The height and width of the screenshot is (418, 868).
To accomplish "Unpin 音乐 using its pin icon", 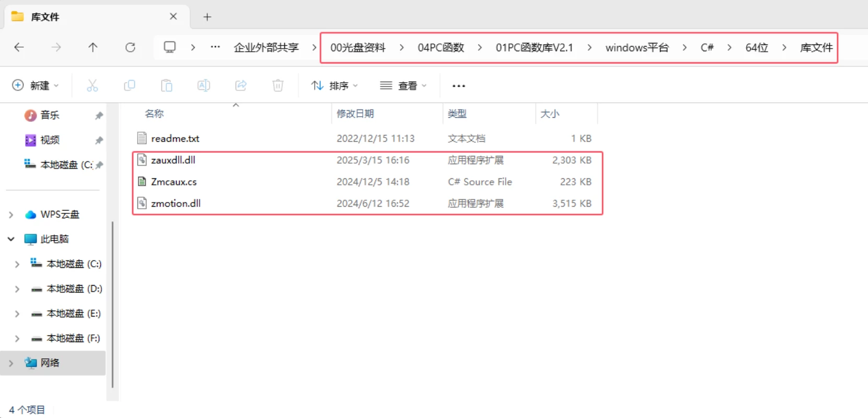I will pyautogui.click(x=99, y=116).
